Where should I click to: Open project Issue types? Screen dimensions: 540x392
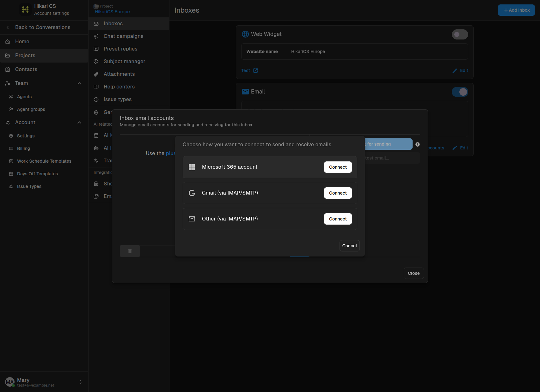(x=129, y=100)
